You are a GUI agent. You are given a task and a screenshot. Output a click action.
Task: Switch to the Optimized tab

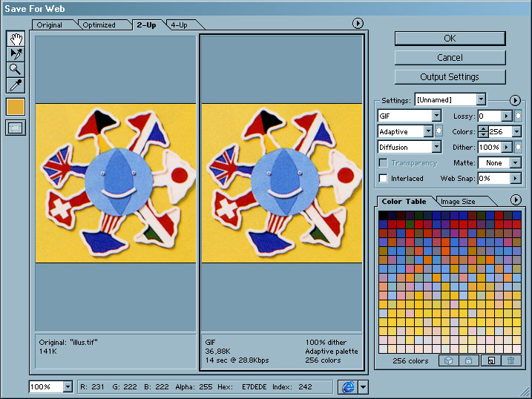pos(99,24)
